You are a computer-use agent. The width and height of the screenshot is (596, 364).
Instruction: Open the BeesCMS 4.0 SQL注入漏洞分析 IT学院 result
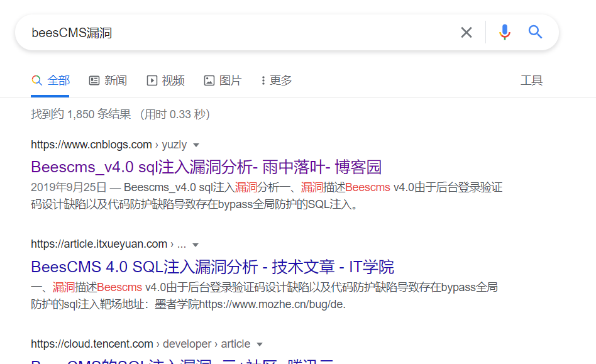coord(212,267)
